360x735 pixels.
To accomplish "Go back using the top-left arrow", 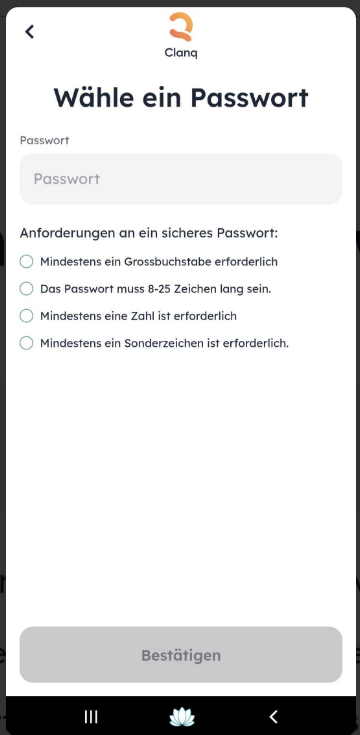I will click(30, 32).
